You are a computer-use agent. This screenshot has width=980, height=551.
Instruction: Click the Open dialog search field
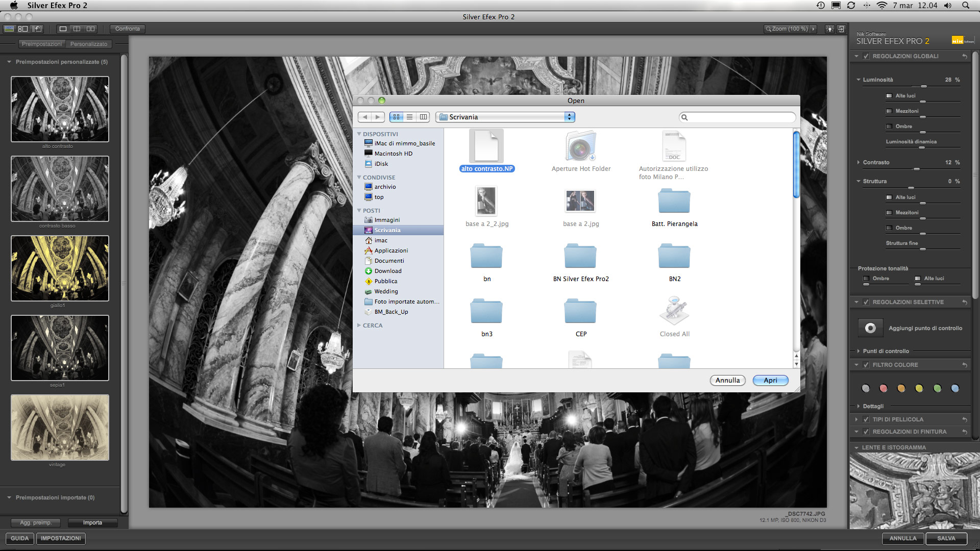[738, 117]
